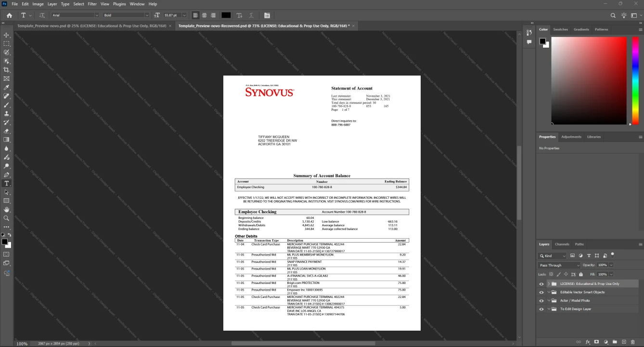Toggle lock all attributes
The height and width of the screenshot is (347, 644).
click(x=581, y=274)
